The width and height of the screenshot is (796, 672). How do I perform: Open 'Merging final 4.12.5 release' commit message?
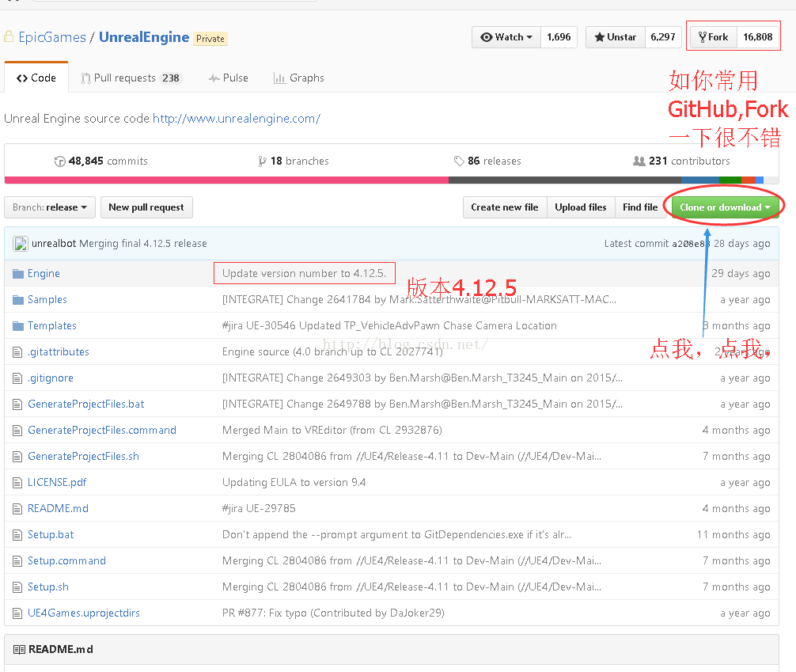coord(143,244)
